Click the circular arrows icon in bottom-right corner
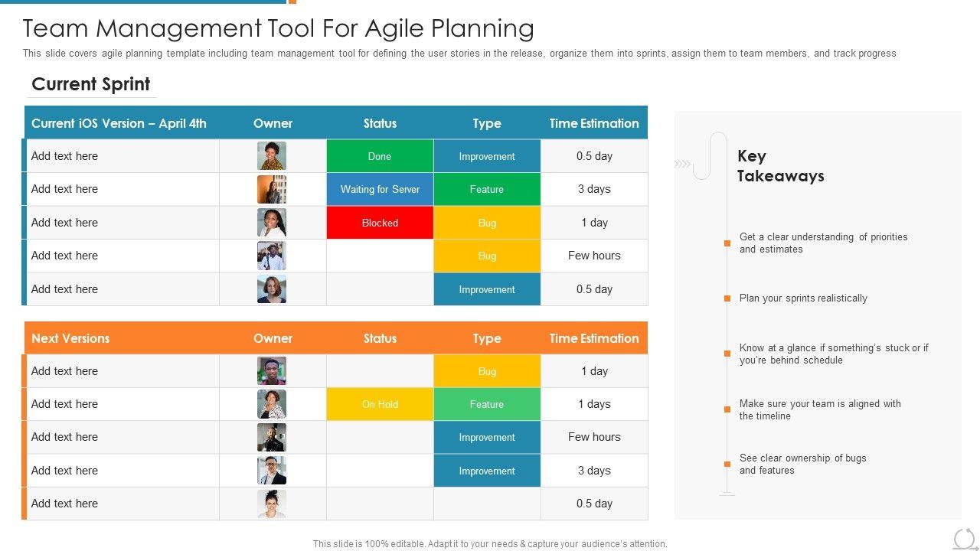Image resolution: width=980 pixels, height=551 pixels. click(x=965, y=538)
